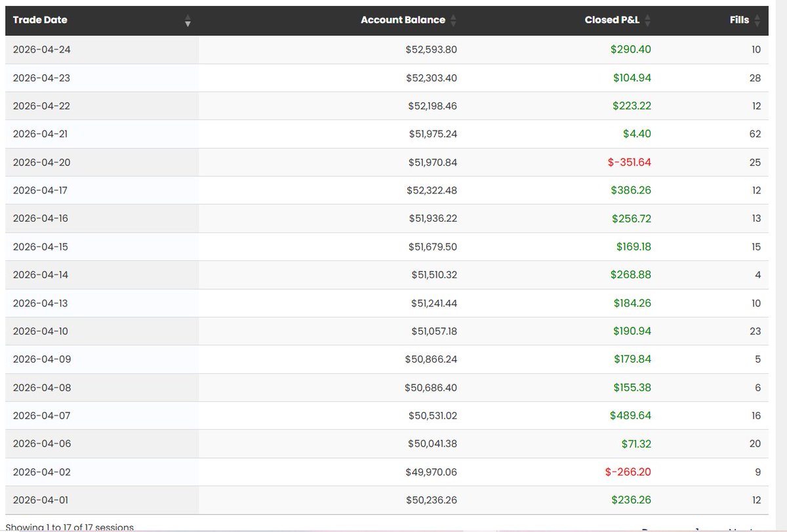Click the $290.40 closed P&L value
The image size is (787, 532).
coord(632,50)
